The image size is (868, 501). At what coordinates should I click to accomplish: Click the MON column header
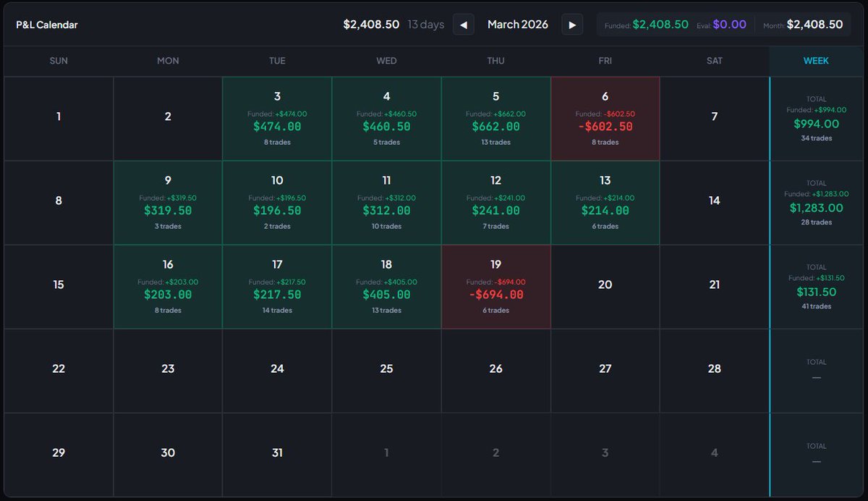click(x=168, y=61)
